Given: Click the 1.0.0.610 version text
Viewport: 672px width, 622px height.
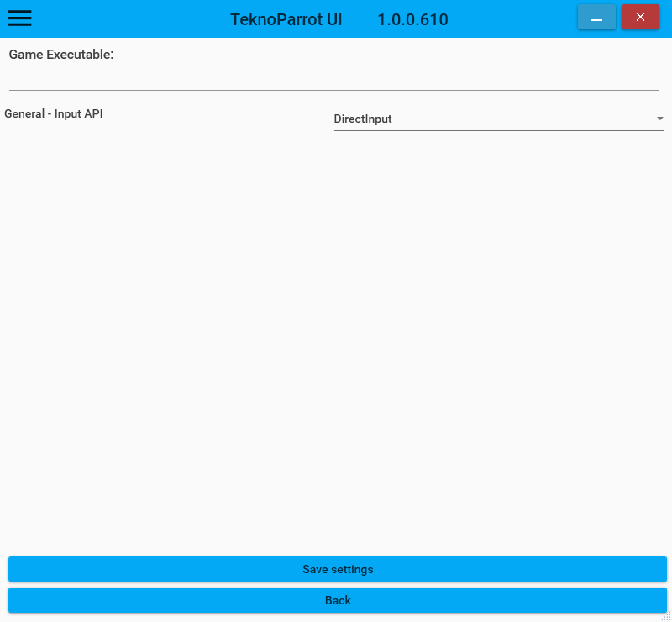Looking at the screenshot, I should 412,19.
